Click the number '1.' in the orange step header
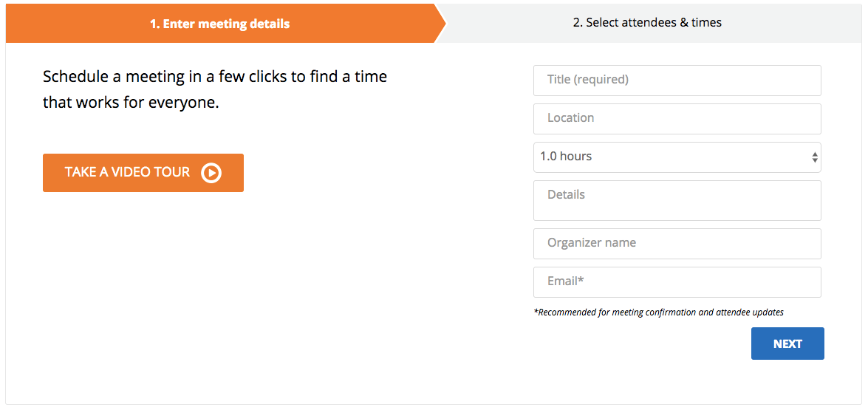The height and width of the screenshot is (410, 868). click(155, 24)
